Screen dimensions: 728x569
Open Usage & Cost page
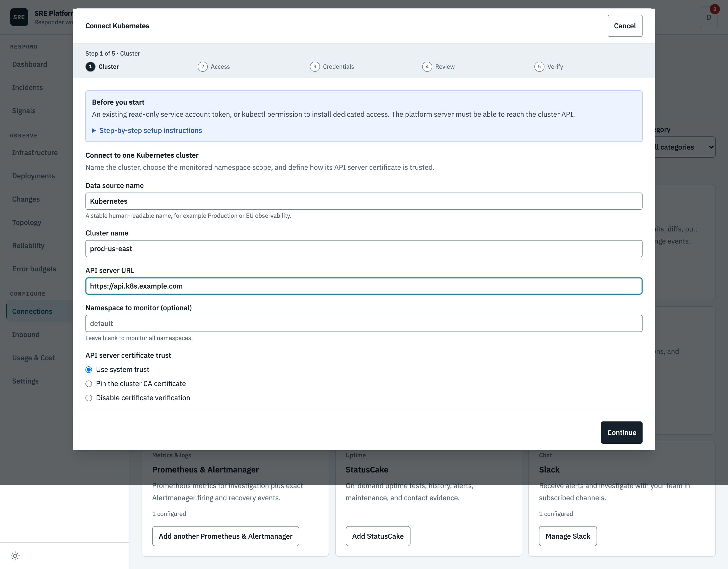(33, 358)
